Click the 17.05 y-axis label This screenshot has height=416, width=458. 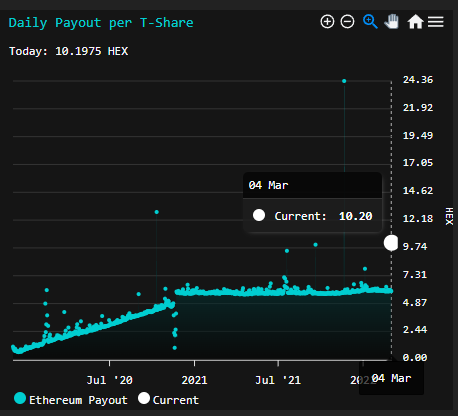tap(418, 163)
